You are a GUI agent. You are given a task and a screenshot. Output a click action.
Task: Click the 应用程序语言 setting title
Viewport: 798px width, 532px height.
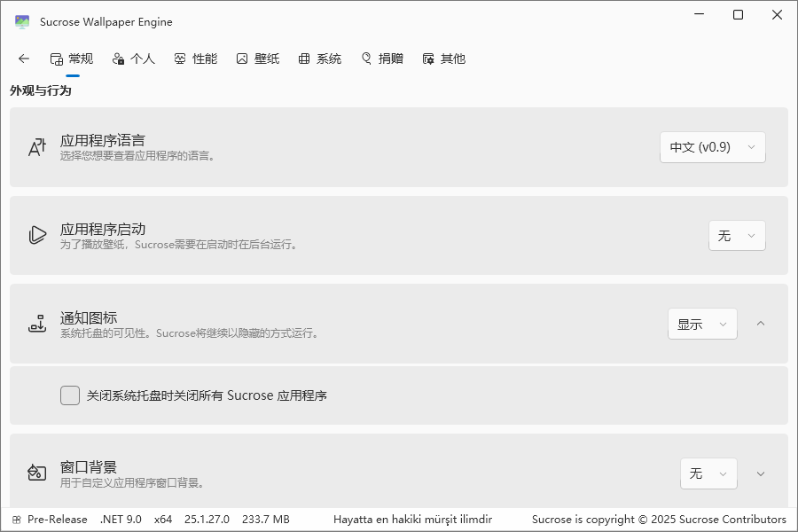102,140
